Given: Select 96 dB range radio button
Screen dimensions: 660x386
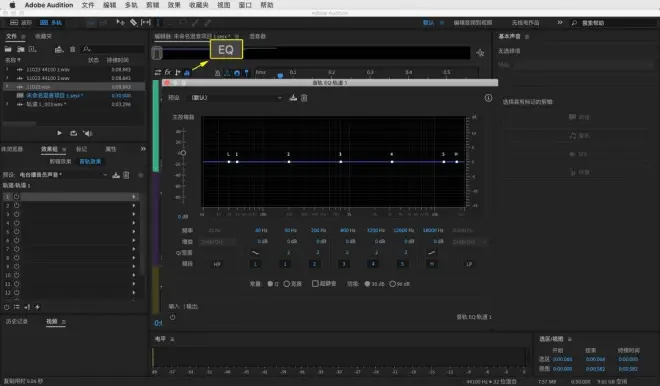Looking at the screenshot, I should (392, 284).
